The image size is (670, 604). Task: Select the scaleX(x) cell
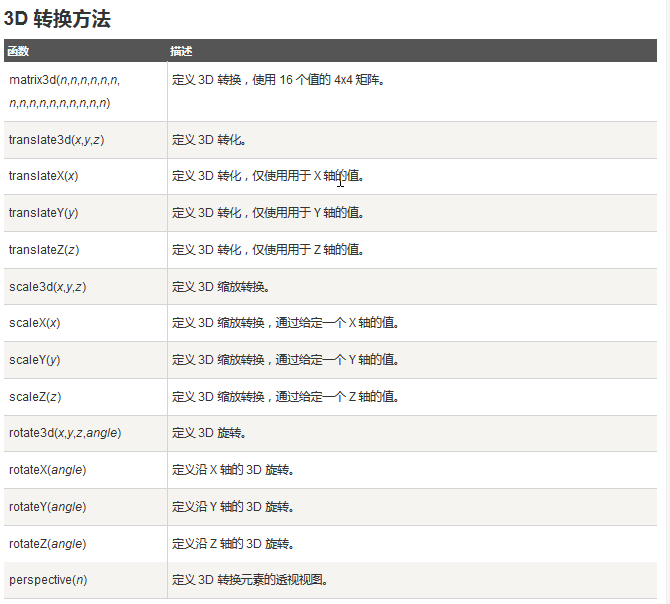85,323
